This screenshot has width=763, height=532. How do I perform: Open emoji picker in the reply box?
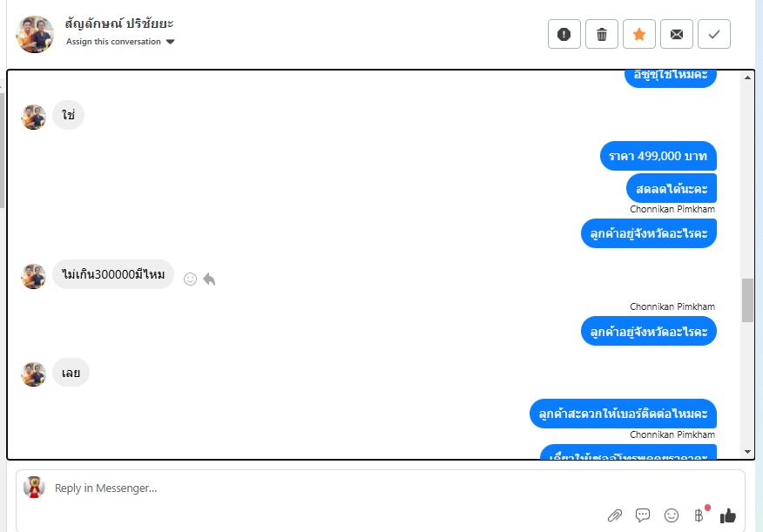point(671,515)
